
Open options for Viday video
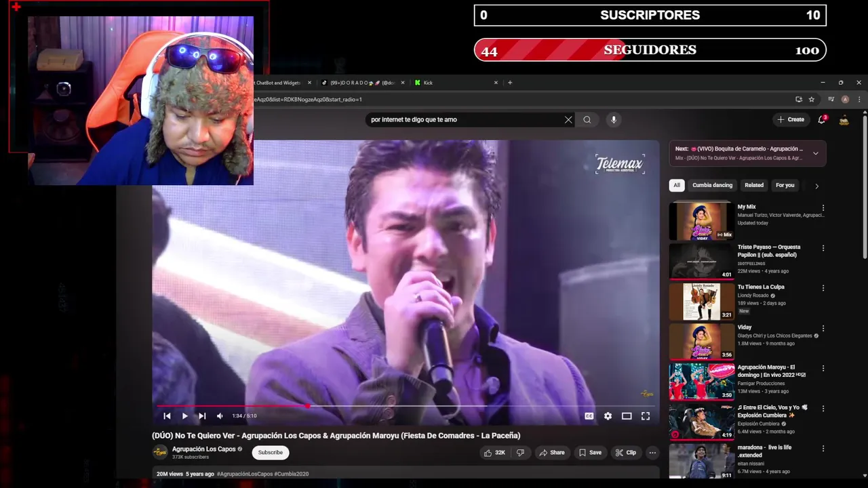(x=823, y=329)
